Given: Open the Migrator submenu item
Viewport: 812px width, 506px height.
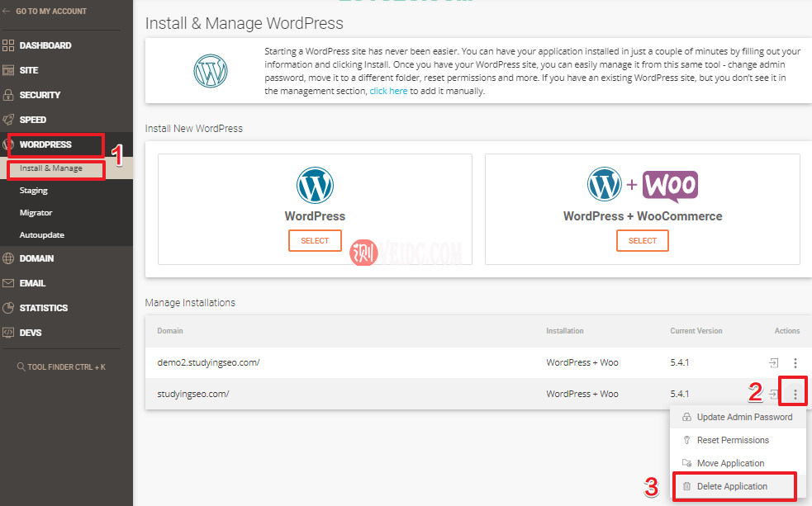Looking at the screenshot, I should point(36,213).
